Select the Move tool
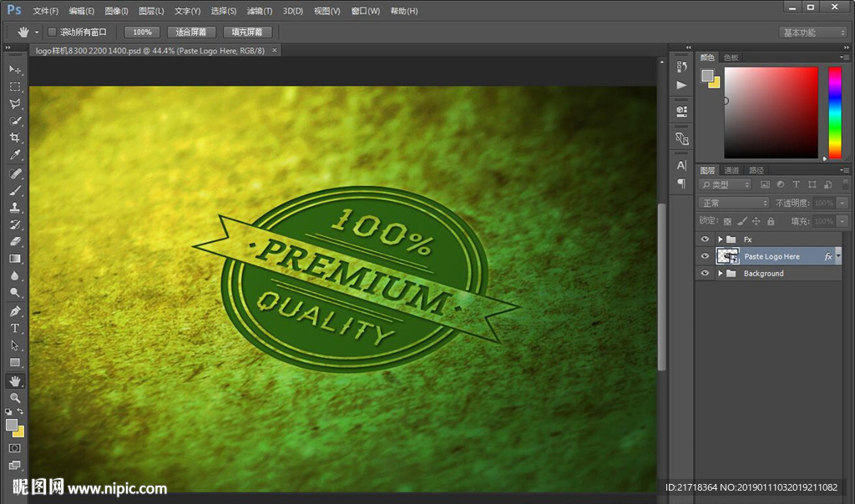 pyautogui.click(x=15, y=69)
